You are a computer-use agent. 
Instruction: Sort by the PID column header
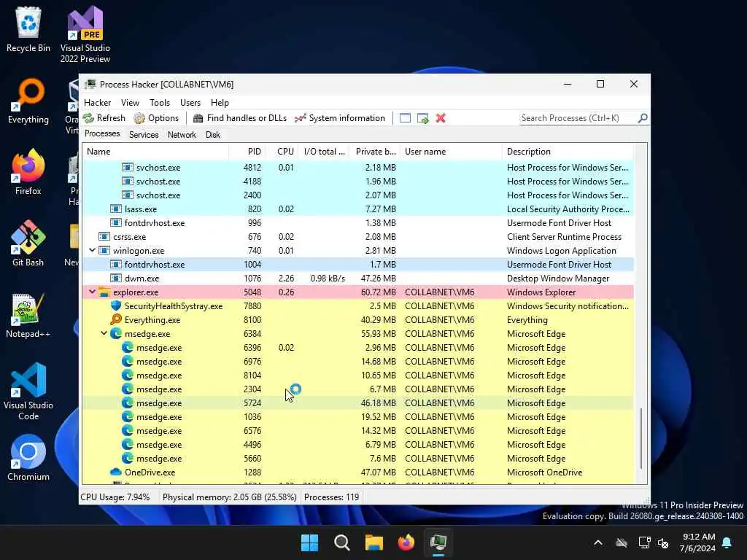tap(247, 152)
